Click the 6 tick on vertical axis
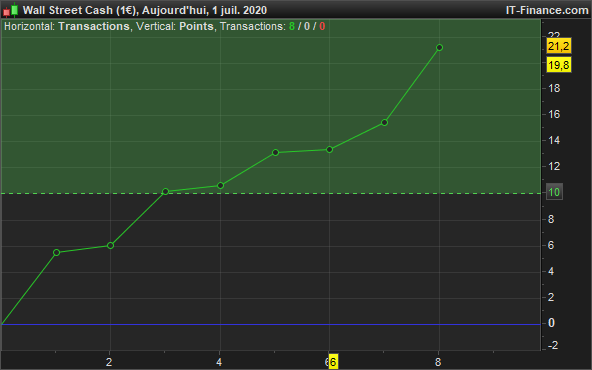The width and height of the screenshot is (592, 370). [551, 245]
